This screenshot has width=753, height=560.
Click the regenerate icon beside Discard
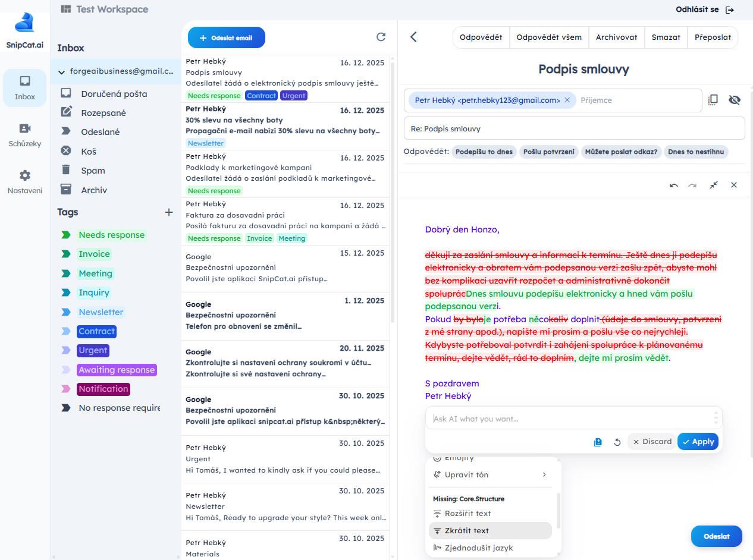click(617, 442)
